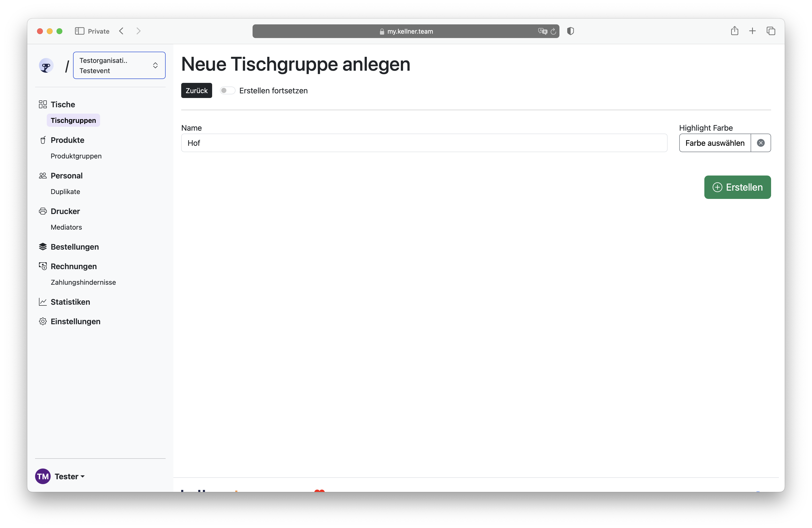Open the Testorganisation event selector dropdown
This screenshot has height=528, width=812.
pos(119,65)
